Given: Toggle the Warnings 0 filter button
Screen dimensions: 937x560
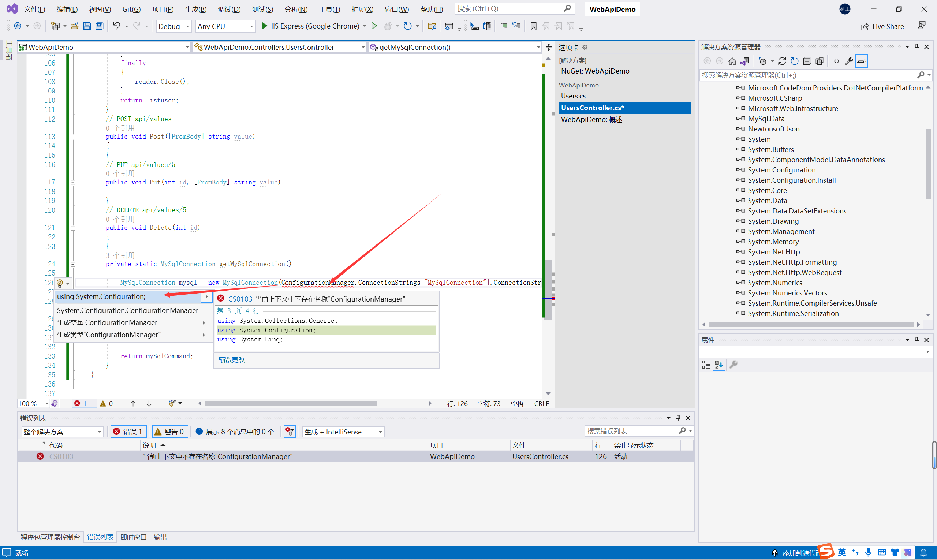Looking at the screenshot, I should pyautogui.click(x=169, y=432).
